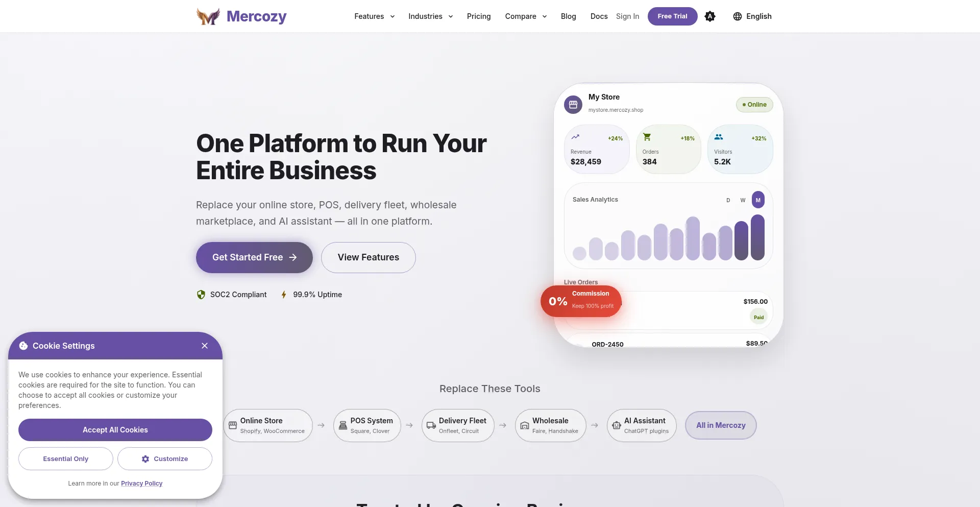Toggle the dark mode theme icon
980x507 pixels.
pos(710,16)
